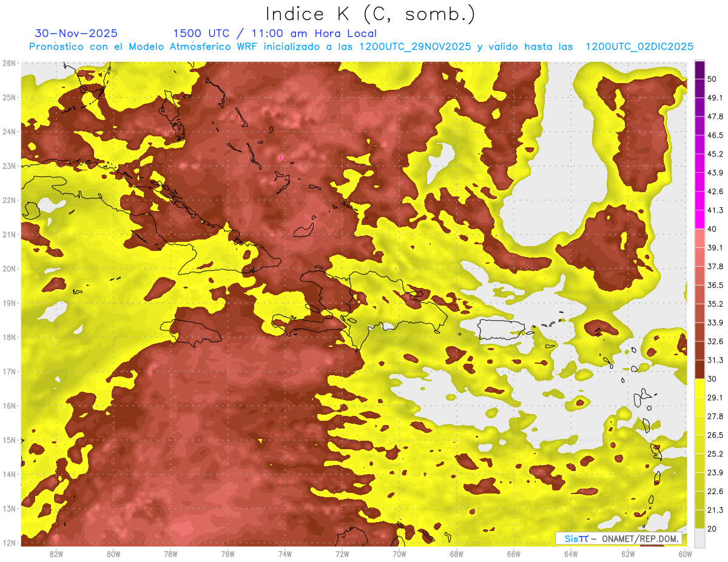Click the colorbar value '42.6'
This screenshot has width=728, height=562.
click(715, 192)
